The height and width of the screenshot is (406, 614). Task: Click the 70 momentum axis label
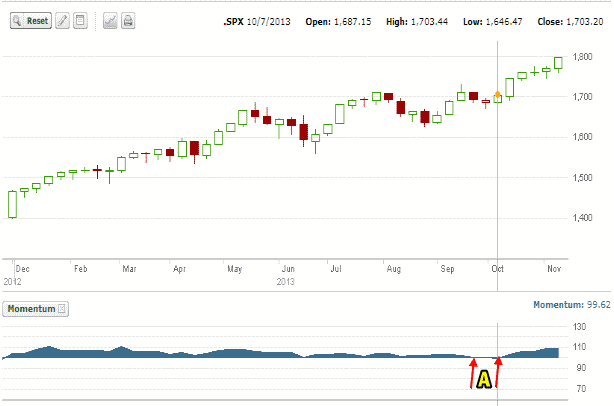pos(581,389)
